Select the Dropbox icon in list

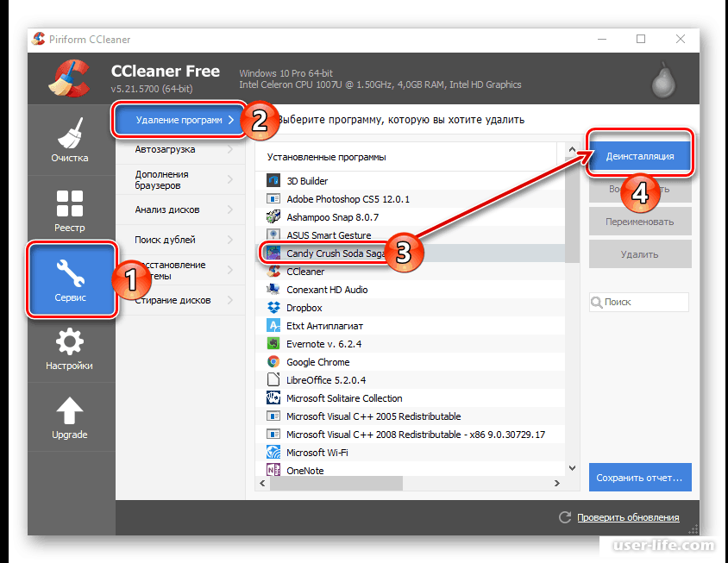coord(273,307)
